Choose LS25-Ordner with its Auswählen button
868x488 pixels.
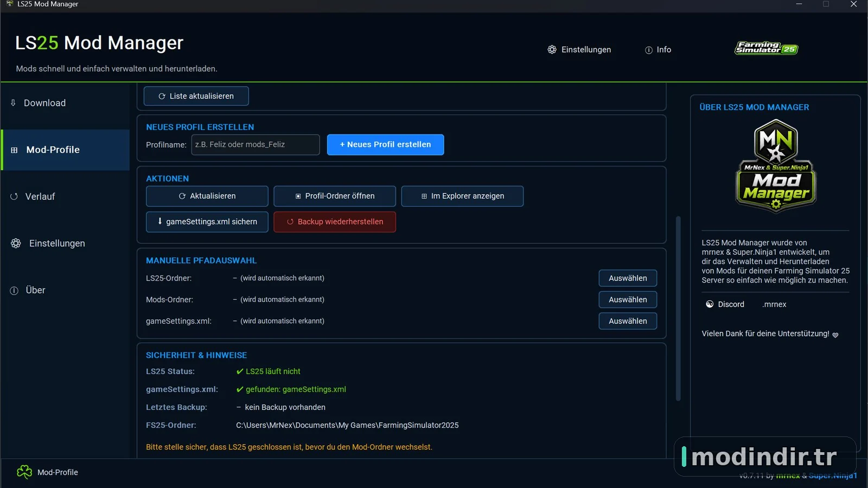click(x=628, y=278)
